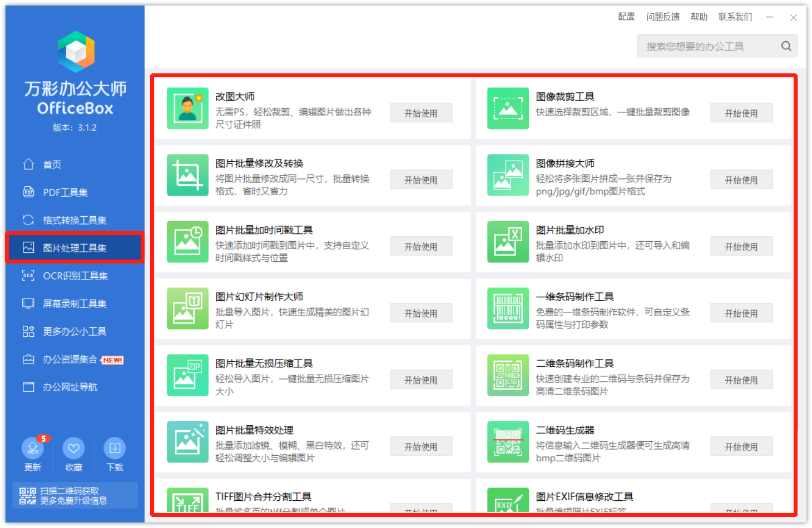The width and height of the screenshot is (812, 528).
Task: Click the 图片批量特效处理 icon
Action: click(187, 442)
